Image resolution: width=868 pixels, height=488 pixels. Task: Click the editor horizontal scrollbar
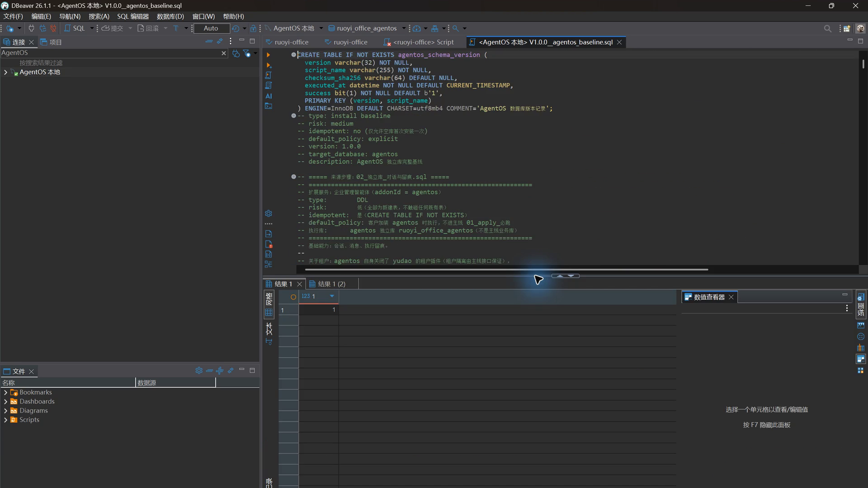point(506,269)
